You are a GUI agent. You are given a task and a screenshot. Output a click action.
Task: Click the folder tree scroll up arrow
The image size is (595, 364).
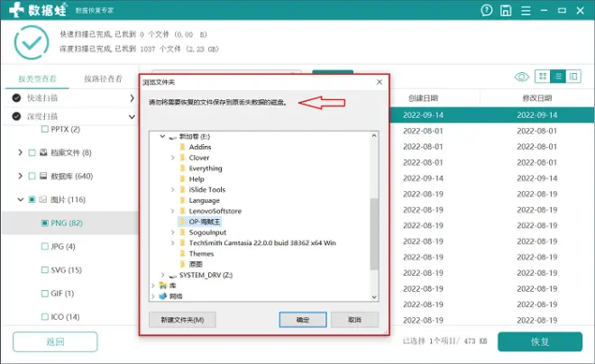pyautogui.click(x=374, y=136)
